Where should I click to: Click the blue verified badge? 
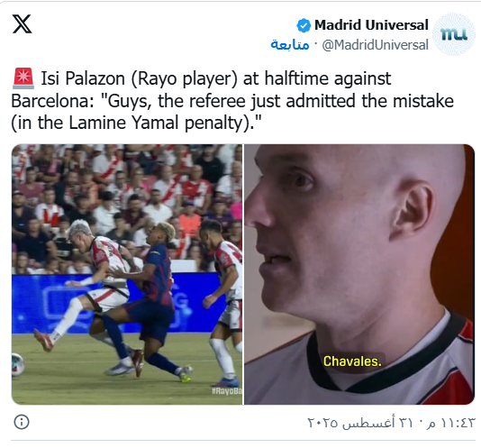pyautogui.click(x=304, y=25)
